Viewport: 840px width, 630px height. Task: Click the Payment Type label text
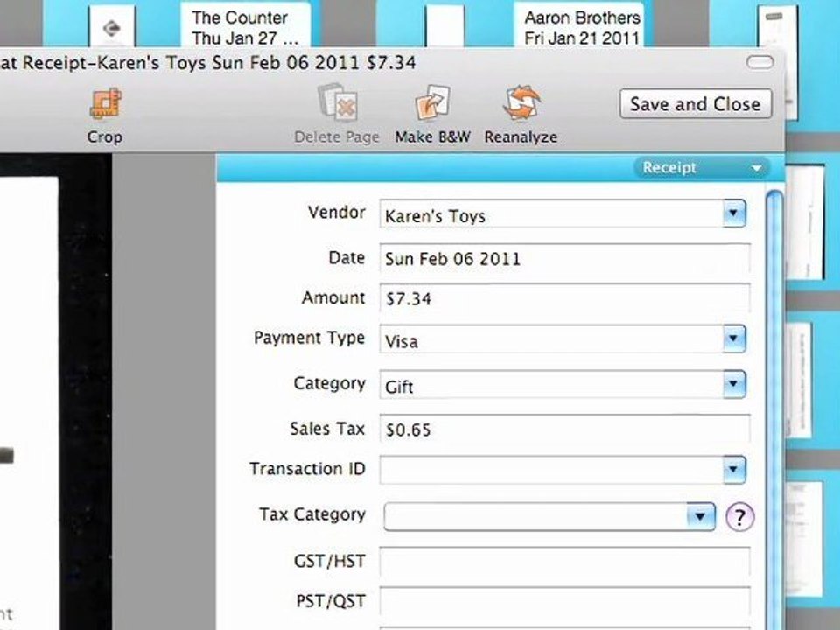(x=309, y=338)
